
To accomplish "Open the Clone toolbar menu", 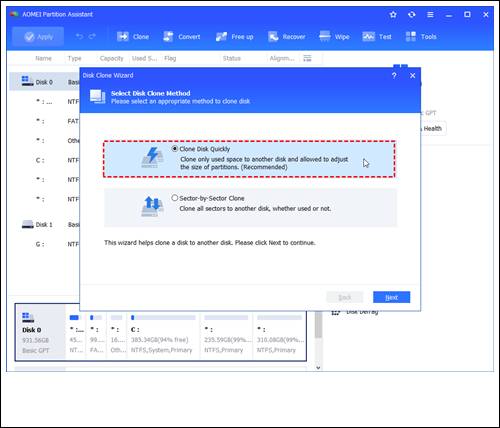I will 133,37.
